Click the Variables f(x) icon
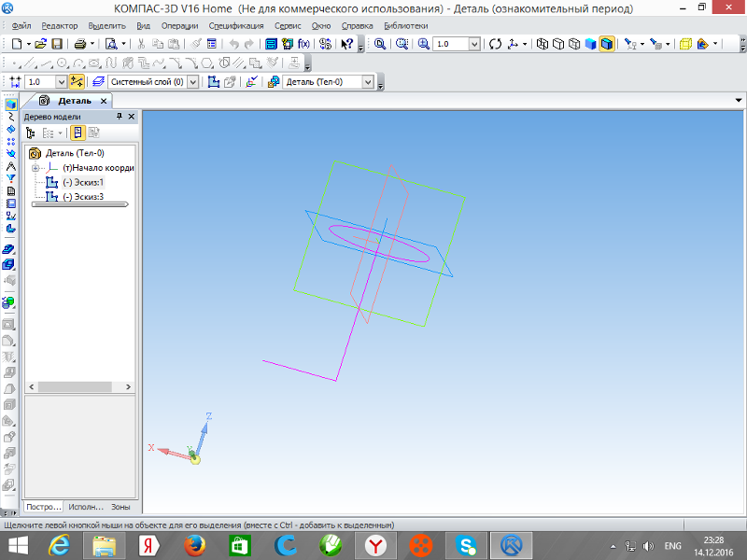Viewport: 747px width, 560px height. (303, 44)
